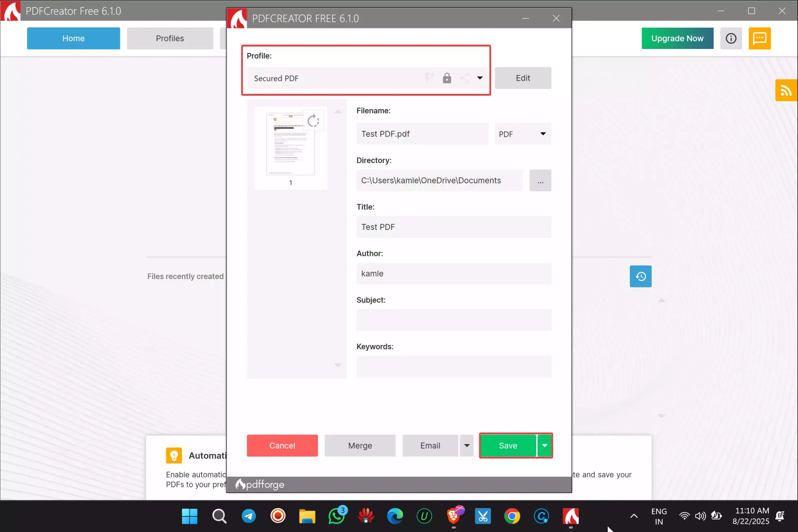Open PDFCreator from the taskbar
This screenshot has width=798, height=532.
click(x=571, y=516)
